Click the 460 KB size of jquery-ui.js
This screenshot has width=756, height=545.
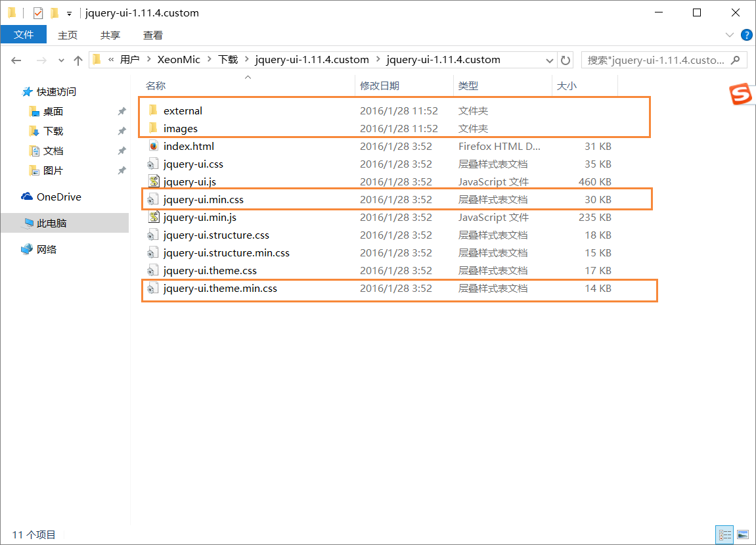[595, 182]
